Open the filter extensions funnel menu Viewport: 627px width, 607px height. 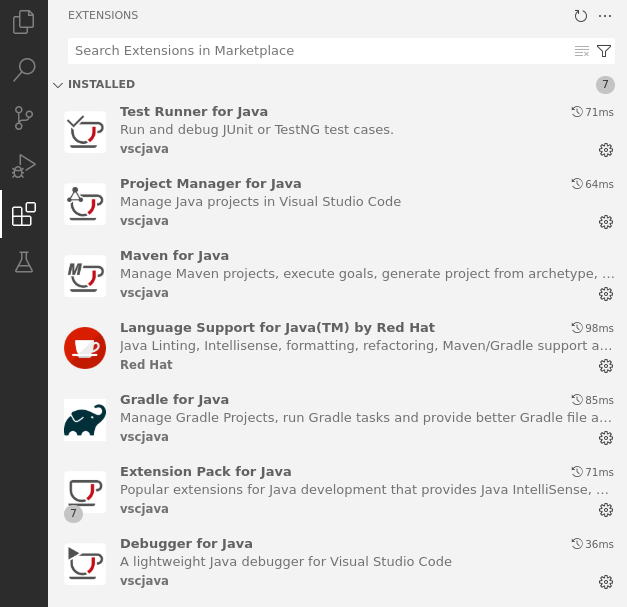tap(604, 51)
